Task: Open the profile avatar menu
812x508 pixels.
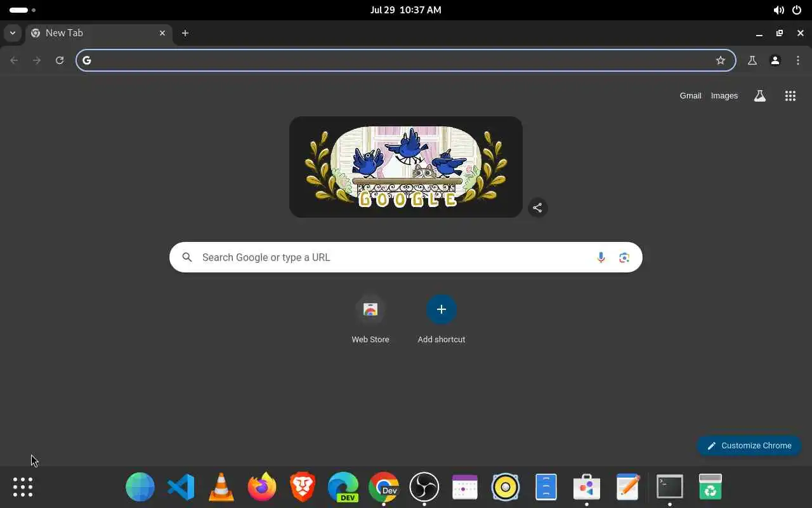Action: pyautogui.click(x=775, y=60)
